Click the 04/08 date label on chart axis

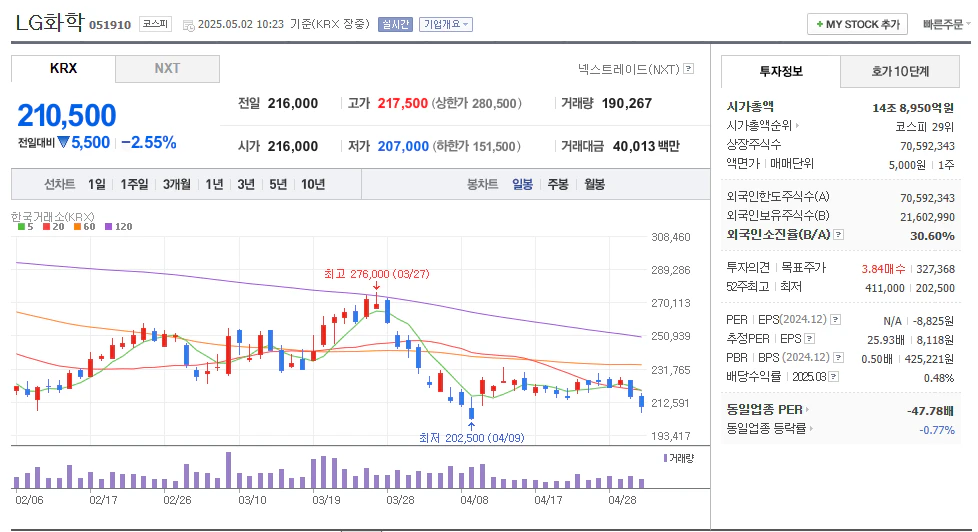pos(474,500)
